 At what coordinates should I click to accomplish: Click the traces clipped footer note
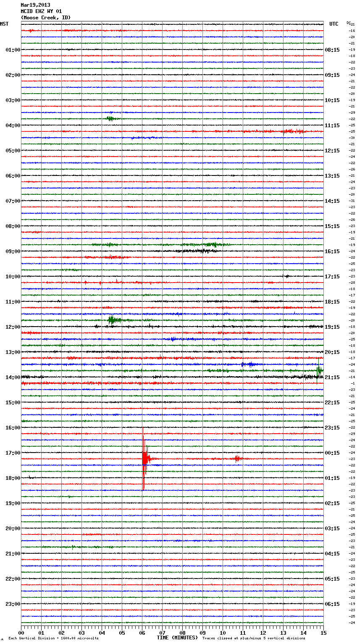pos(254,639)
